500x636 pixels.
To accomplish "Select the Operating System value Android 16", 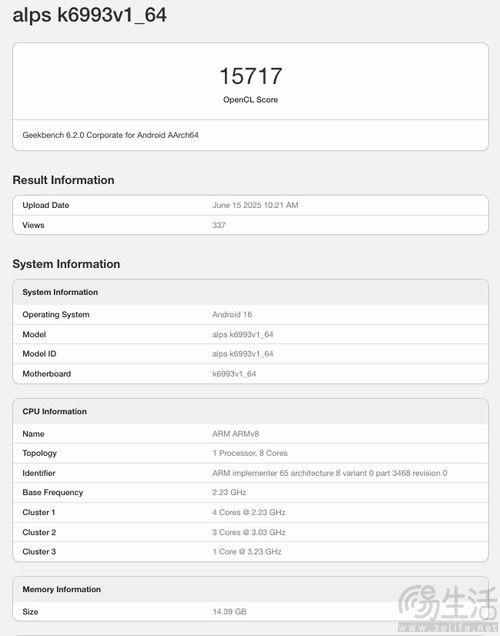I will [232, 314].
